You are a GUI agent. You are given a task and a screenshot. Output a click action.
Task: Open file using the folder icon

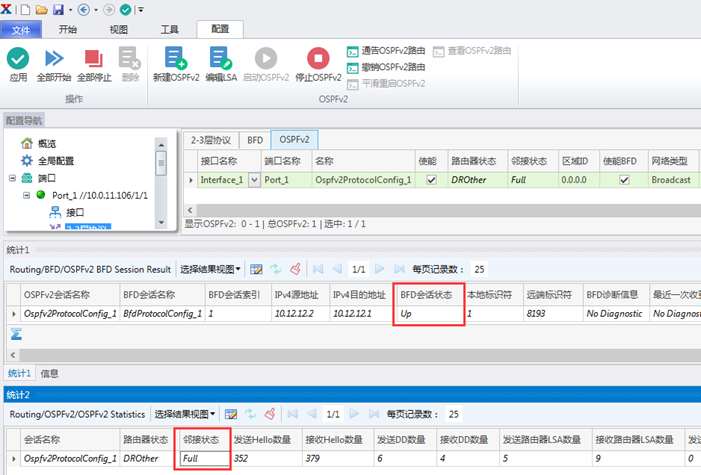point(42,9)
